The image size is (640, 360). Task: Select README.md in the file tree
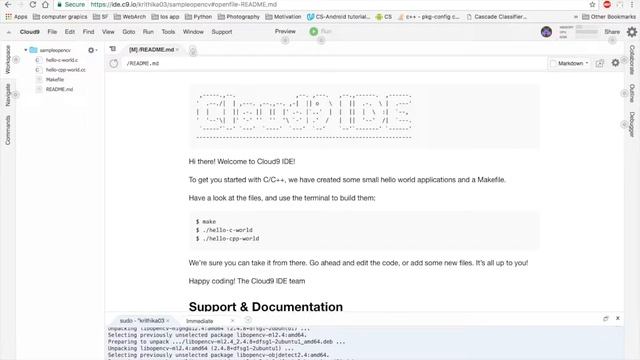59,89
